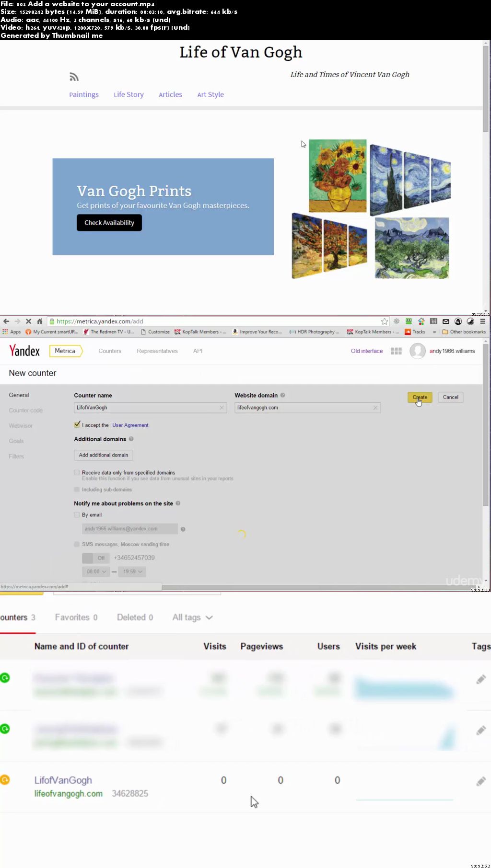Open the Apps shortcut in the bookmarks bar
The height and width of the screenshot is (868, 491).
12,331
